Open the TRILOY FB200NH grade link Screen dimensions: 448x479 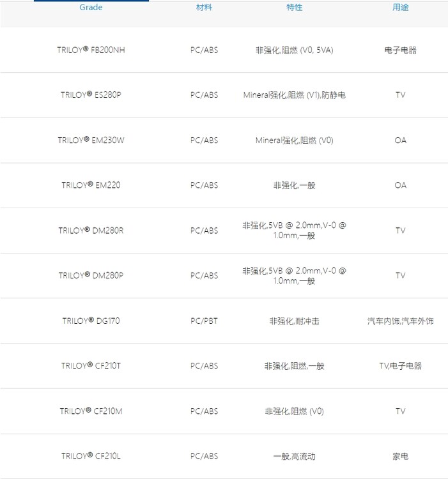point(91,50)
